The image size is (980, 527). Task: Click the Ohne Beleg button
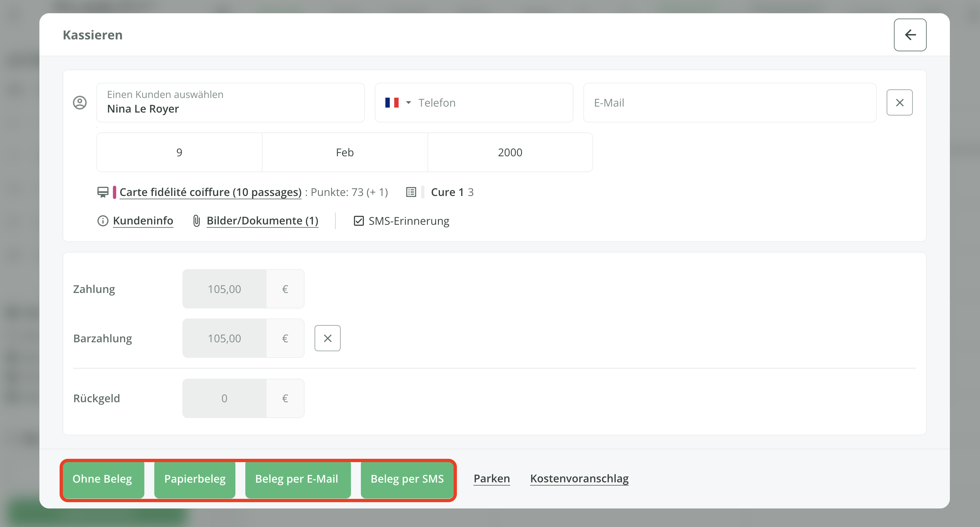pyautogui.click(x=102, y=478)
